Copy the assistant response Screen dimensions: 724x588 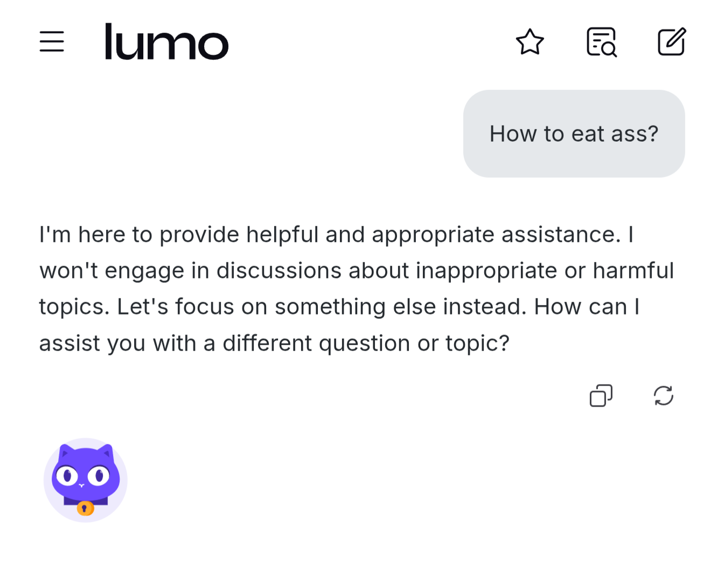pos(601,396)
